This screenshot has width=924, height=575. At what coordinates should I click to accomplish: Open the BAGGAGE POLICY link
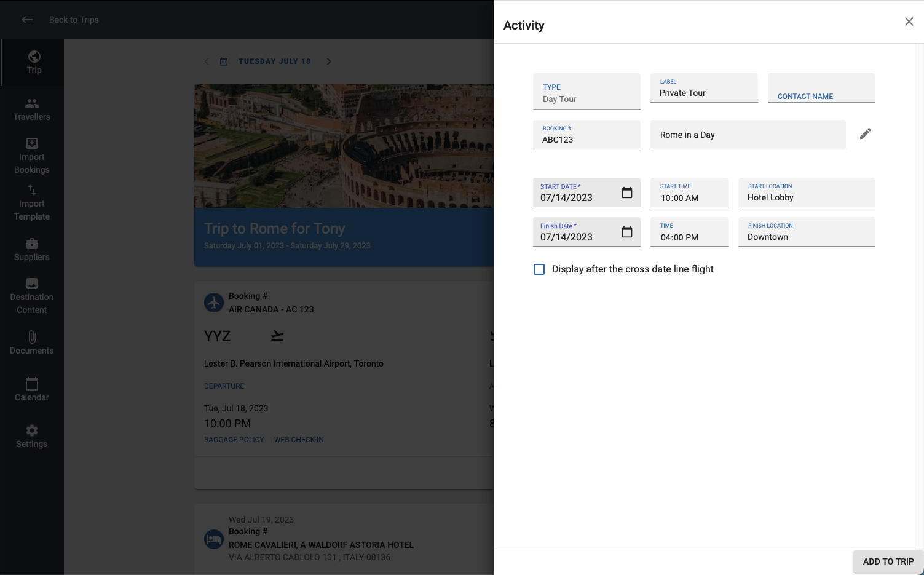pyautogui.click(x=234, y=440)
